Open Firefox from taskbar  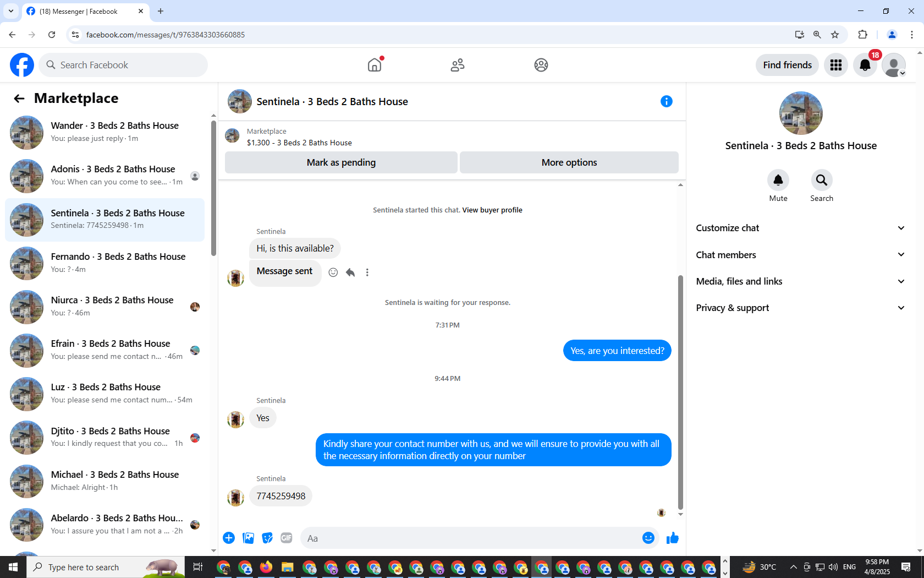point(266,567)
